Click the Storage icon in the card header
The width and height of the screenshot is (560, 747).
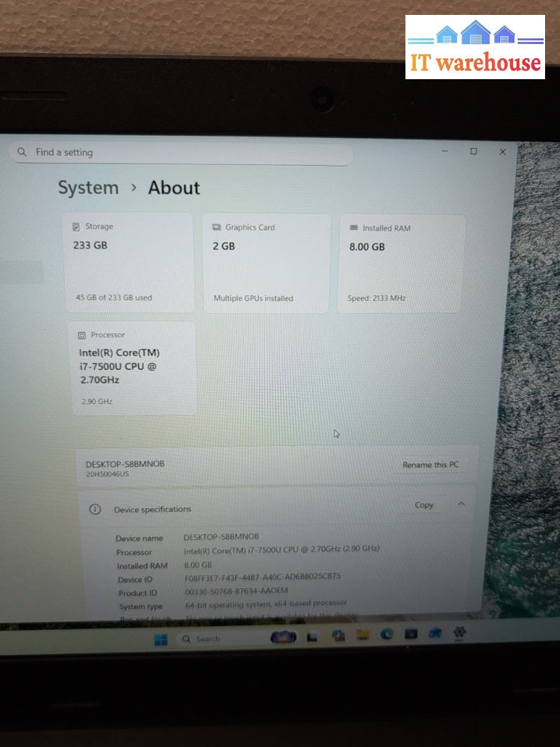tap(75, 227)
